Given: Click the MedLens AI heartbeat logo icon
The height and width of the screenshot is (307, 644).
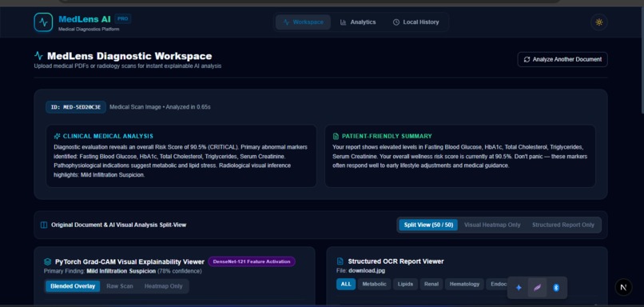Looking at the screenshot, I should [x=43, y=22].
